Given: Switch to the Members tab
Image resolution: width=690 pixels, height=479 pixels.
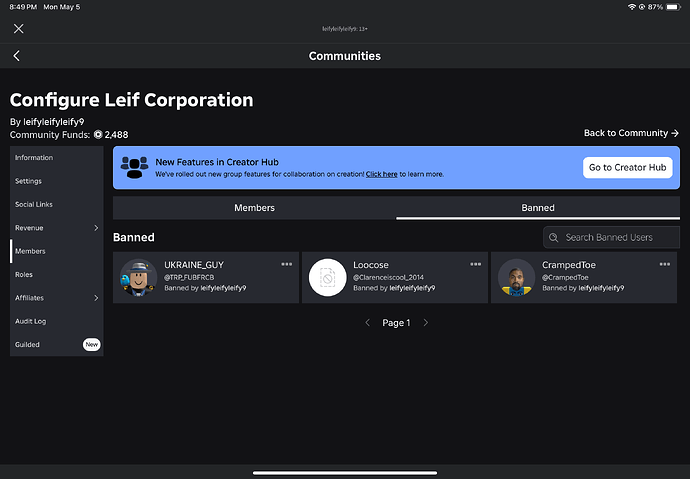Looking at the screenshot, I should coord(254,208).
